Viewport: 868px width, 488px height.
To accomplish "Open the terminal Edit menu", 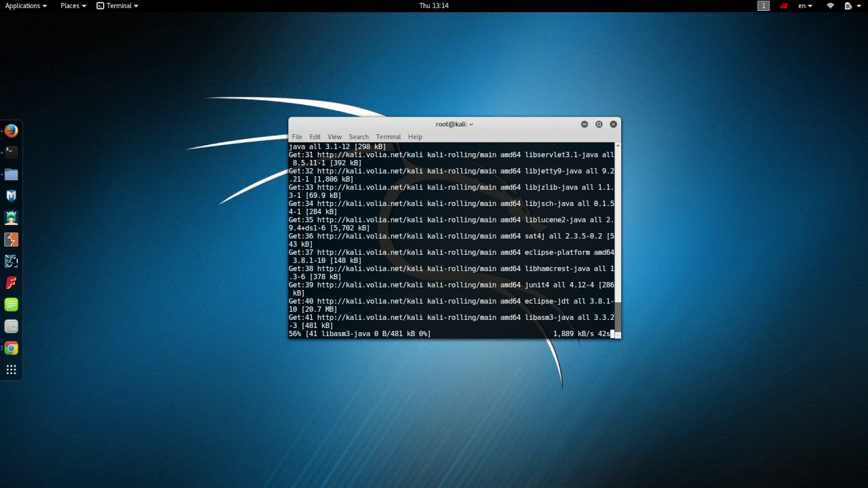I will tap(315, 137).
